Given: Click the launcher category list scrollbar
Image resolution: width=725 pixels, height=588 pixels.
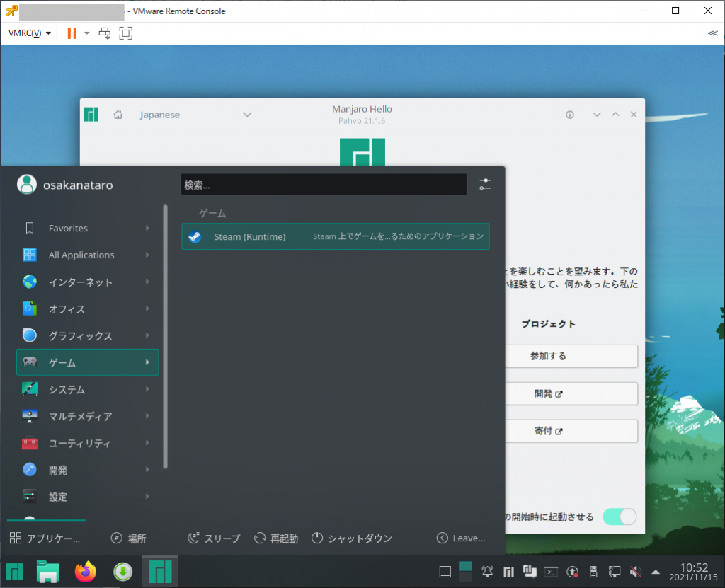Looking at the screenshot, I should pyautogui.click(x=165, y=338).
